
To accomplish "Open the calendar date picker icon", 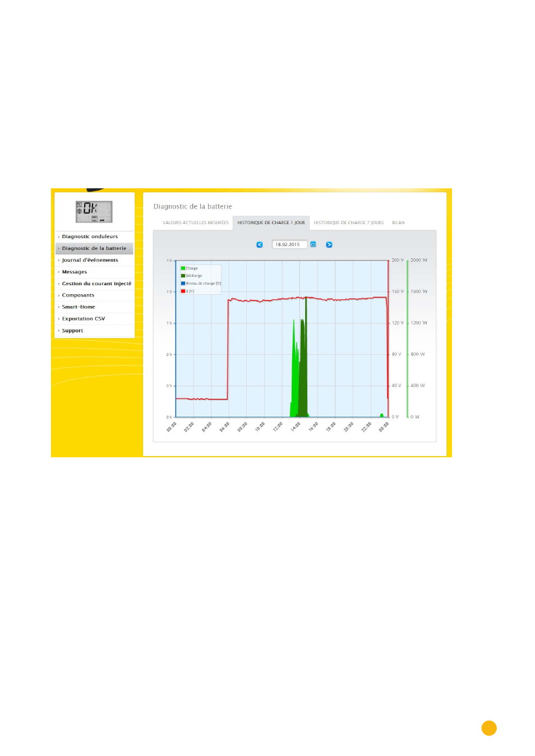I will click(x=313, y=244).
